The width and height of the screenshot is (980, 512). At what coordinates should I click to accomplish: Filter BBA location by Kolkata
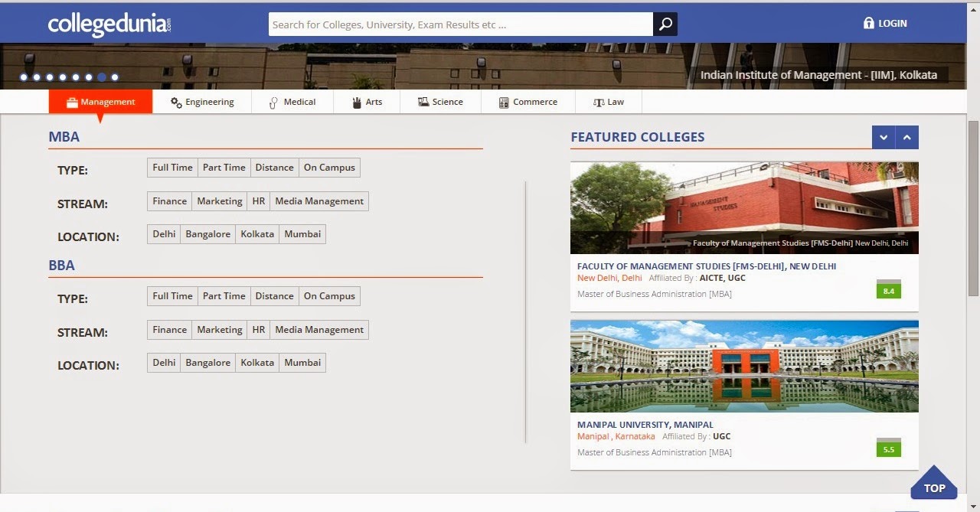tap(257, 363)
